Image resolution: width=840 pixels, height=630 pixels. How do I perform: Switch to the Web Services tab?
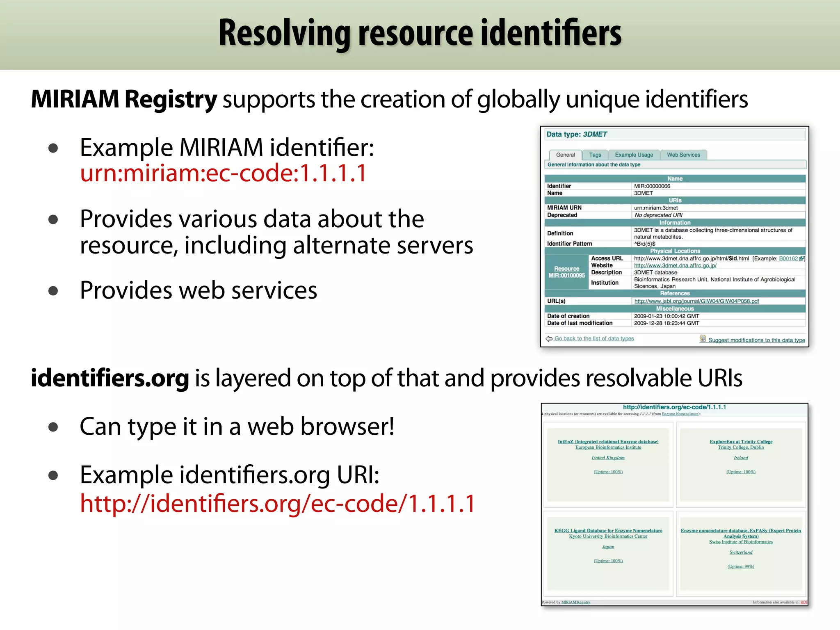tap(683, 155)
